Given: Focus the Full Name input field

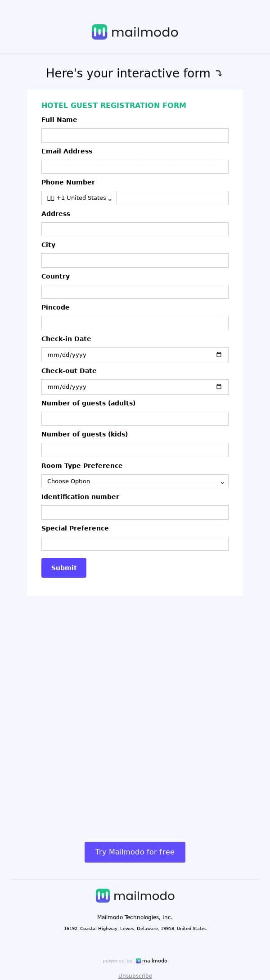Looking at the screenshot, I should (135, 135).
